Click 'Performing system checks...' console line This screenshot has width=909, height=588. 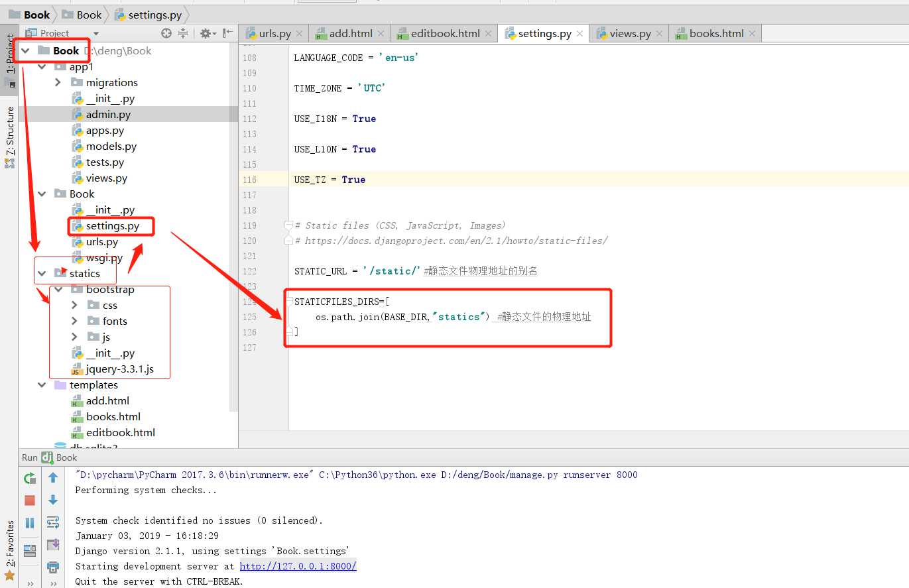click(x=146, y=490)
